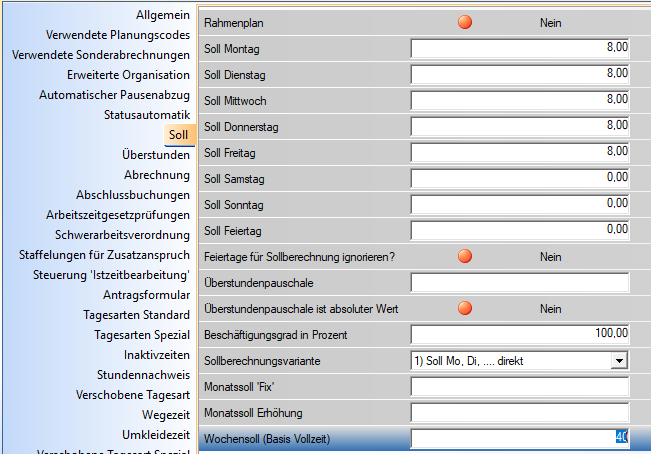Click the Soll Montag input field

(520, 48)
